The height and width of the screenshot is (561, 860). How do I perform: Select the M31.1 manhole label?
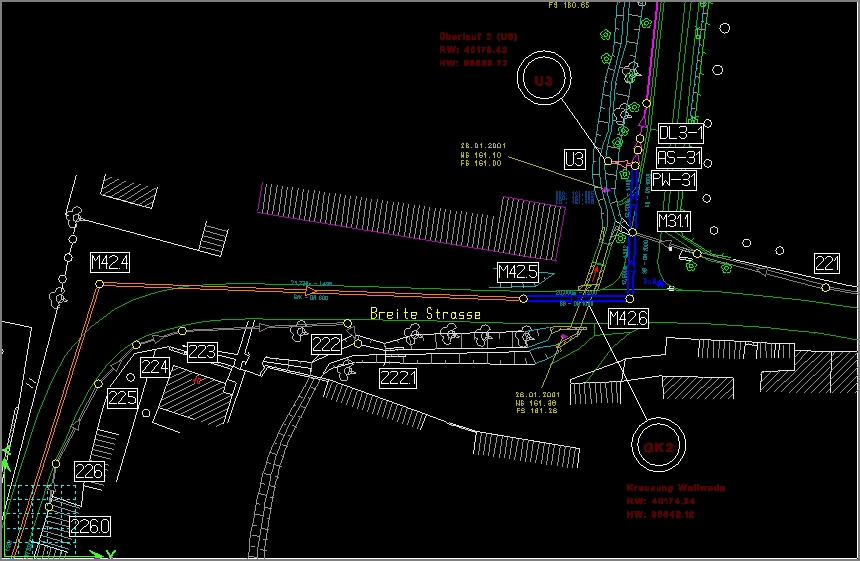[674, 220]
